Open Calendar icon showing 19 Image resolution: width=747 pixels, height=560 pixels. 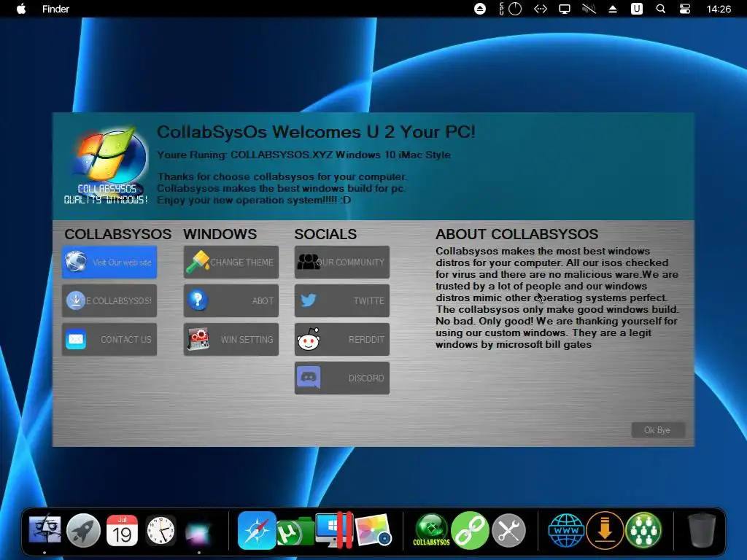coord(122,530)
